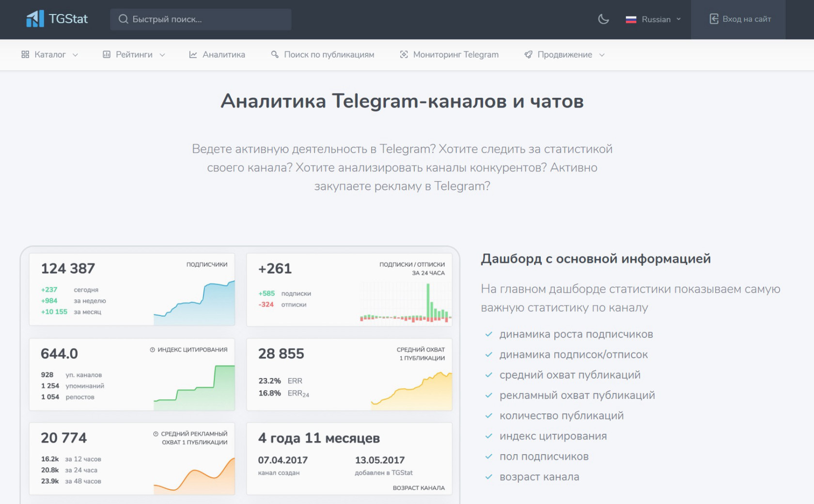Viewport: 814px width, 504px height.
Task: Click checkmark beside возраст канала
Action: (x=488, y=477)
